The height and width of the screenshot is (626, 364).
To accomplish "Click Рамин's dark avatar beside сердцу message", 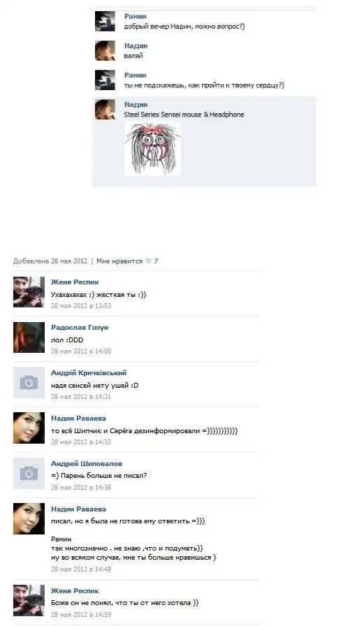I will tap(105, 80).
